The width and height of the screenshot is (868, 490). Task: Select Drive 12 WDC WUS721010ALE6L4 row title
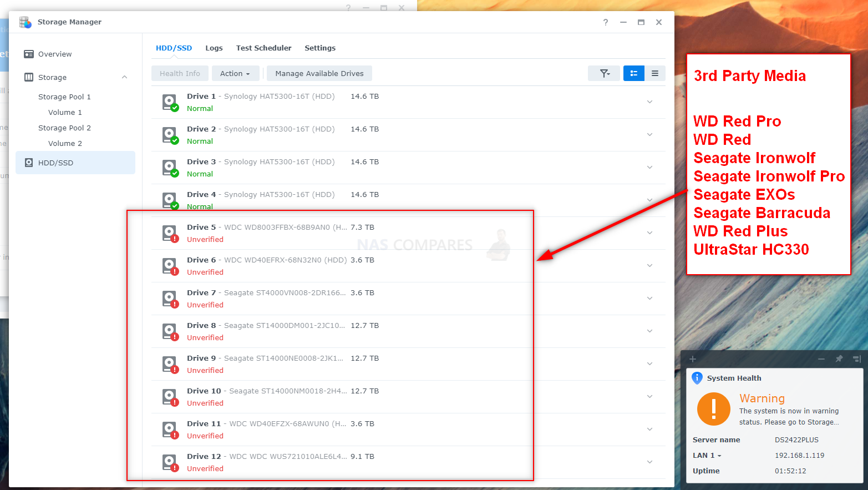coord(267,457)
